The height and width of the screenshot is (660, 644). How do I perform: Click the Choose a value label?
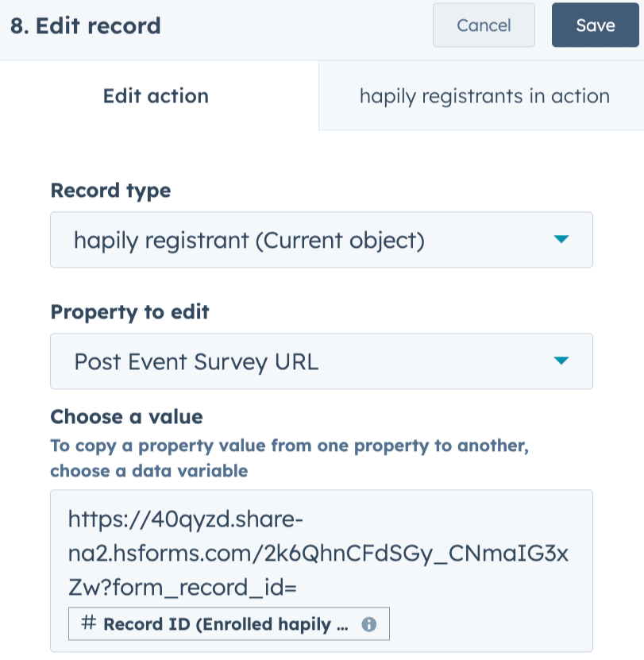[126, 417]
